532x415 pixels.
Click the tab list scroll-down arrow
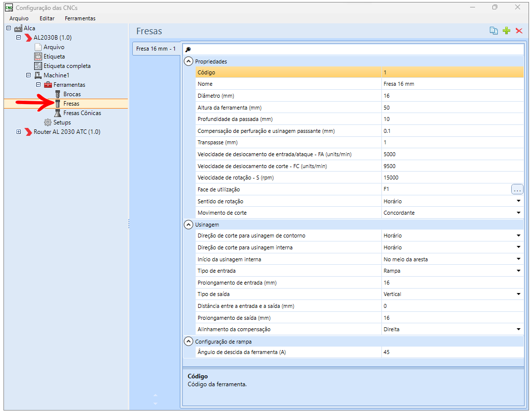pyautogui.click(x=156, y=404)
